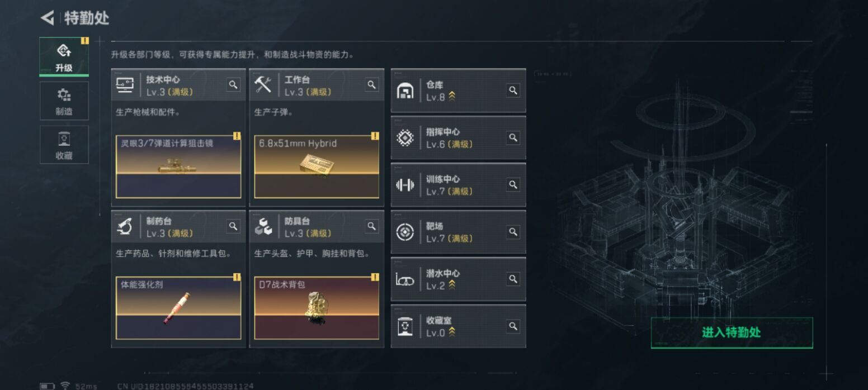Image resolution: width=868 pixels, height=390 pixels.
Task: Click the 防具台 magnifier icon
Action: [371, 226]
